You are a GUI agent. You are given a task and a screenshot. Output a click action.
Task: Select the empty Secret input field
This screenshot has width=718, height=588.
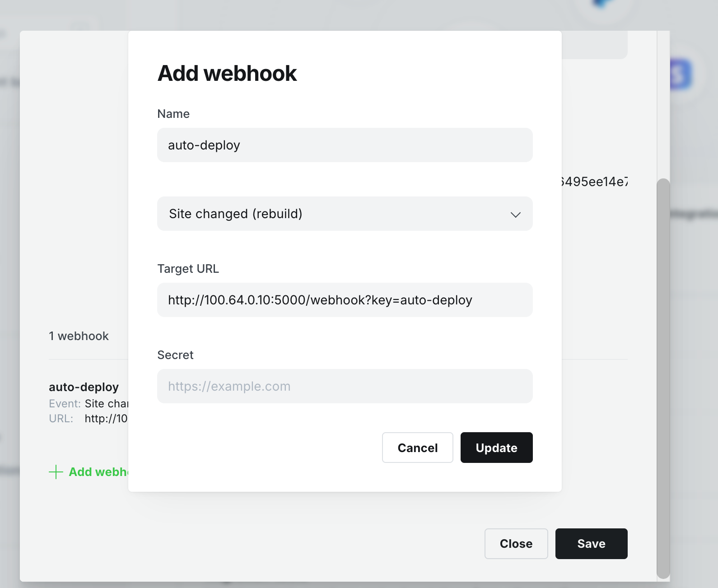coord(345,386)
